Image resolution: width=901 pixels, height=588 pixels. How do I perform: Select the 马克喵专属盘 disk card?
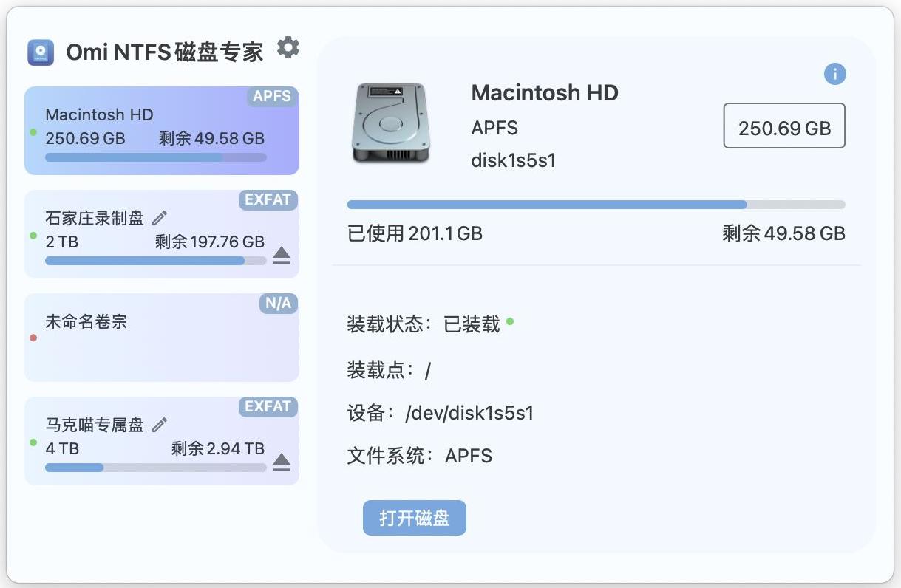(x=162, y=441)
